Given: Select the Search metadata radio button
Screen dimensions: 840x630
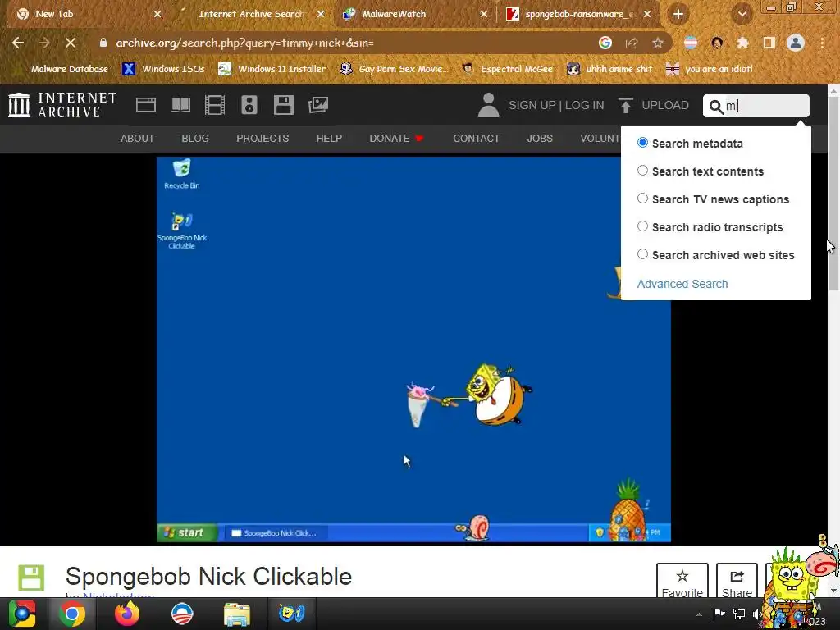Looking at the screenshot, I should pos(642,143).
